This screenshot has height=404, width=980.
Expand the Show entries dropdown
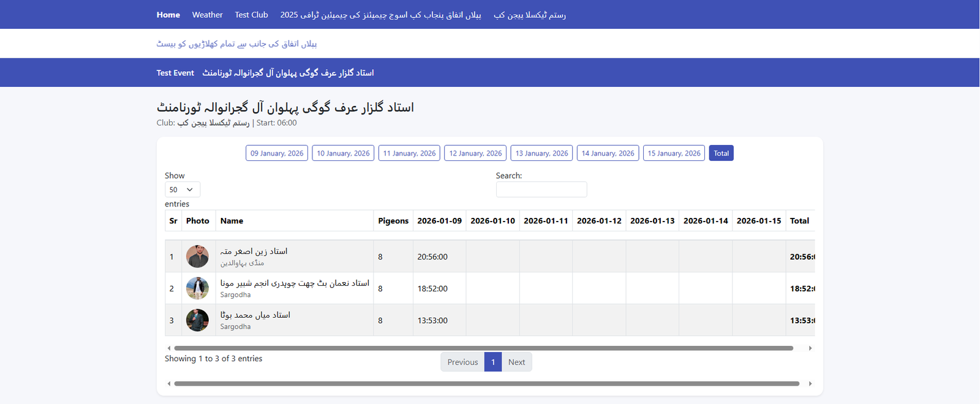click(x=182, y=190)
